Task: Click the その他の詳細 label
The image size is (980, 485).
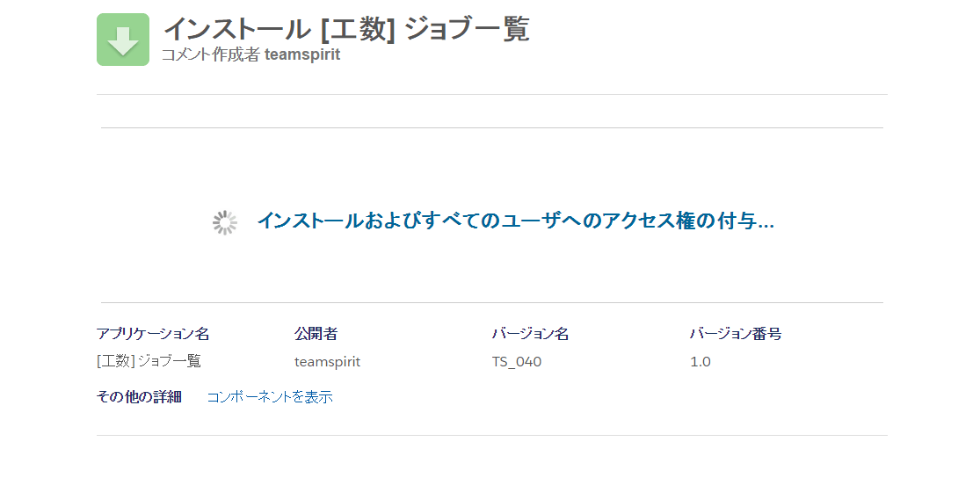Action: coord(139,397)
